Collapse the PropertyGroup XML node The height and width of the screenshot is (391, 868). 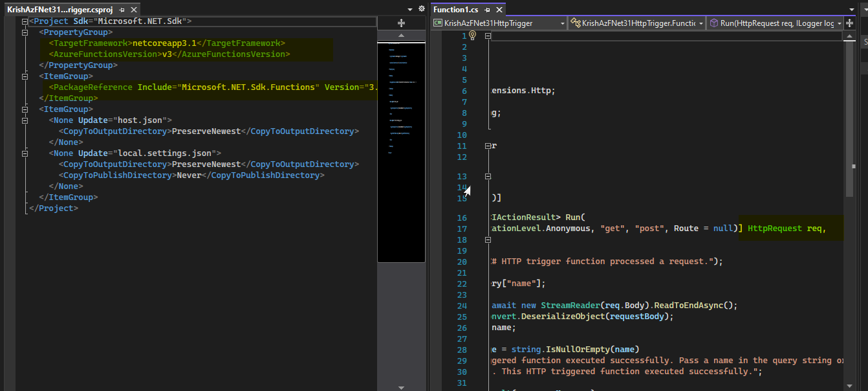coord(25,32)
